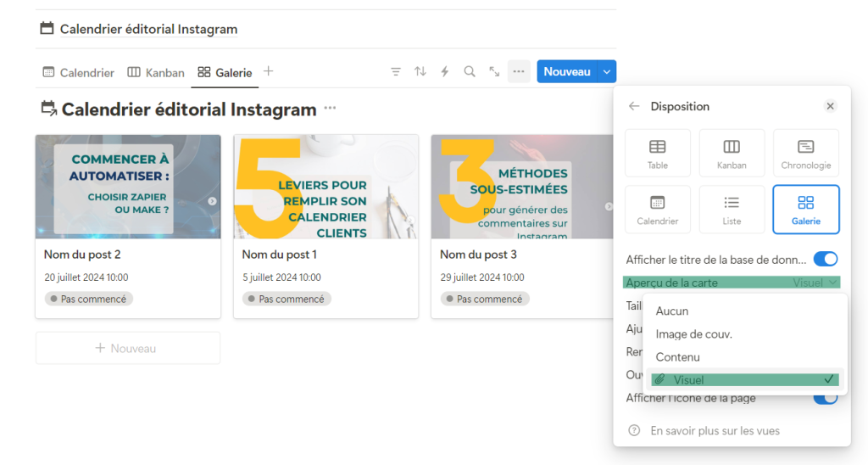Click the filter icon in the toolbar
This screenshot has width=868, height=465.
coord(396,72)
